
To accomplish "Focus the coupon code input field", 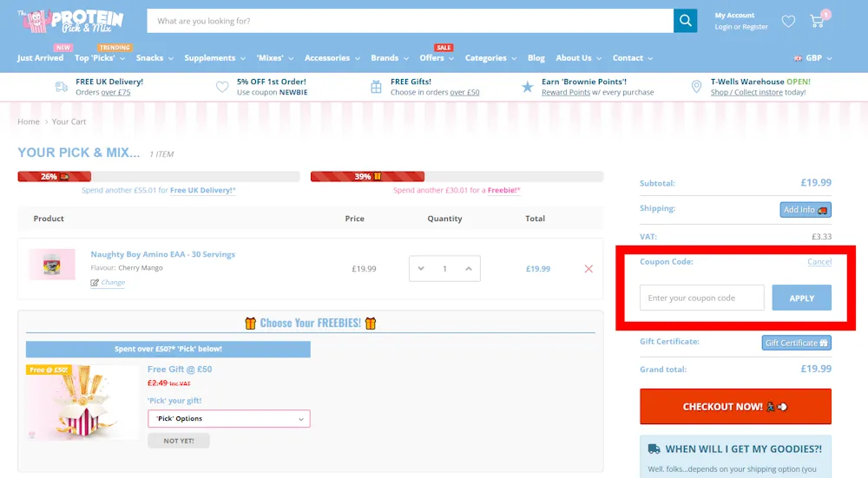I will pos(701,298).
